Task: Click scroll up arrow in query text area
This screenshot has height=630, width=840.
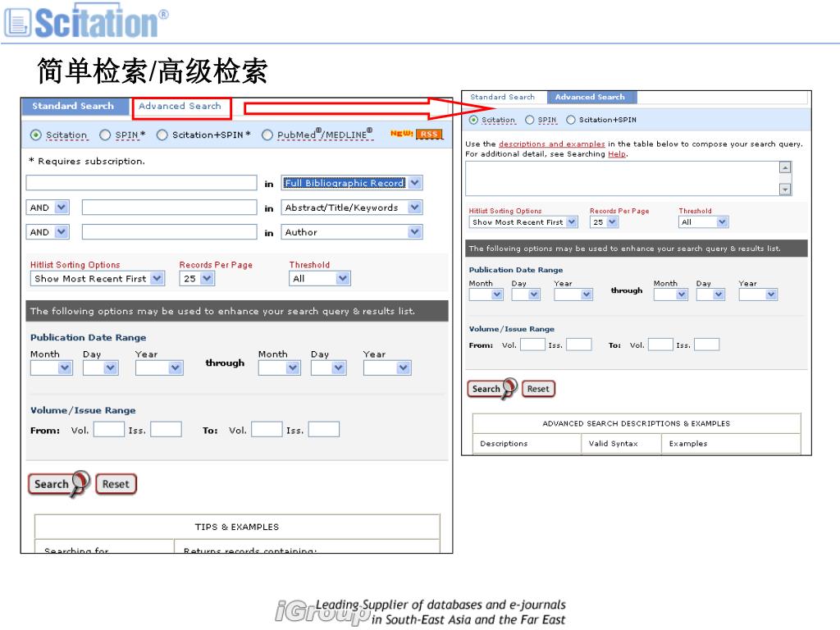Action: click(785, 167)
